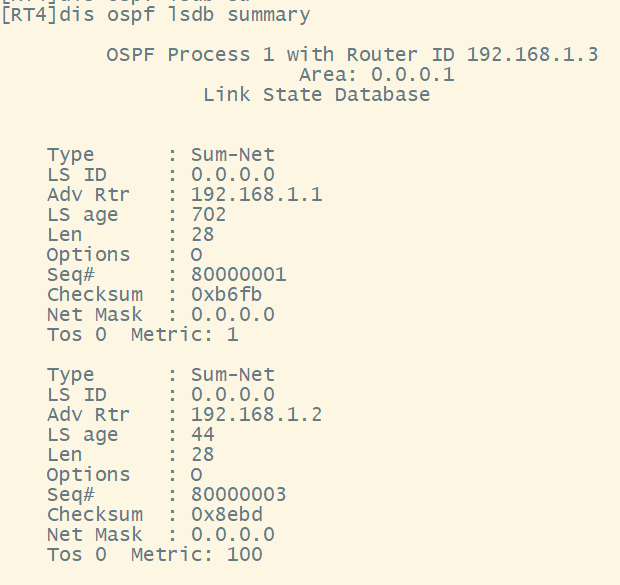Click the LS age value 44
This screenshot has width=620, height=585.
(x=202, y=435)
